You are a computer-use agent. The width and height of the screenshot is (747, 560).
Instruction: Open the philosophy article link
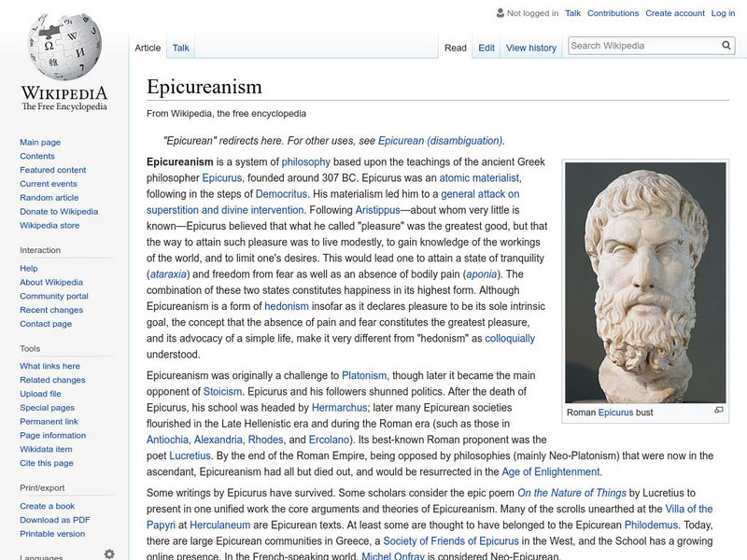click(x=306, y=161)
